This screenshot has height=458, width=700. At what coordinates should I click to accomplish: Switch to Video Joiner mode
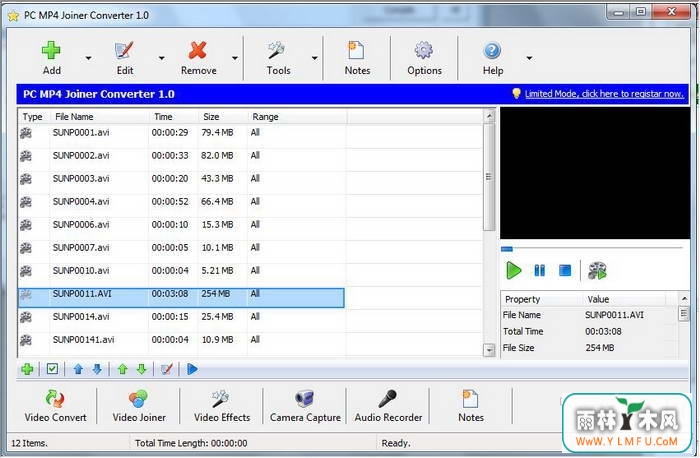tap(139, 406)
